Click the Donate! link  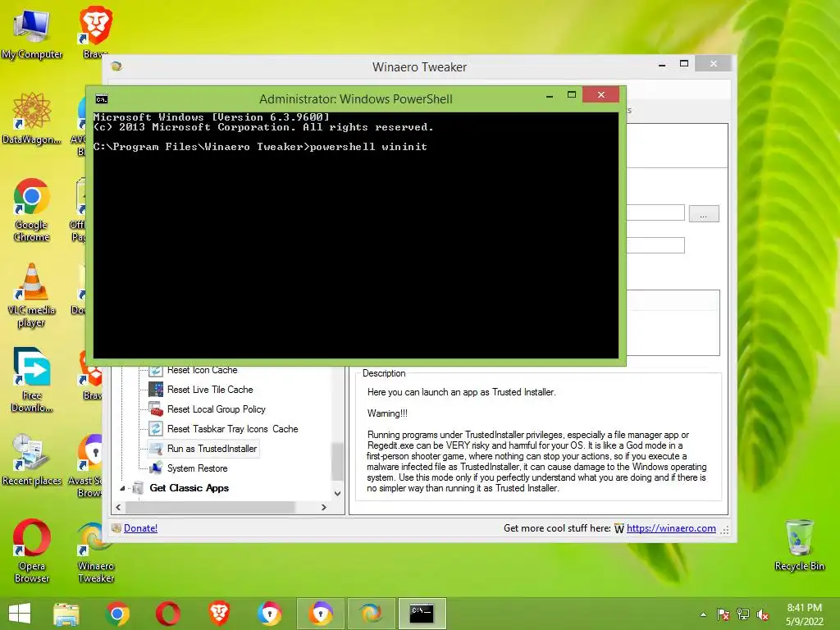coord(140,528)
